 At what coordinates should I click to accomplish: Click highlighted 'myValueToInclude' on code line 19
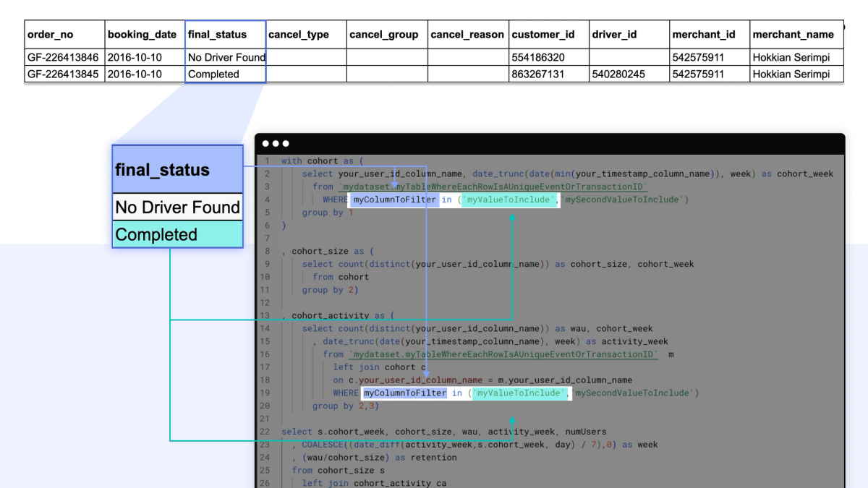[521, 393]
